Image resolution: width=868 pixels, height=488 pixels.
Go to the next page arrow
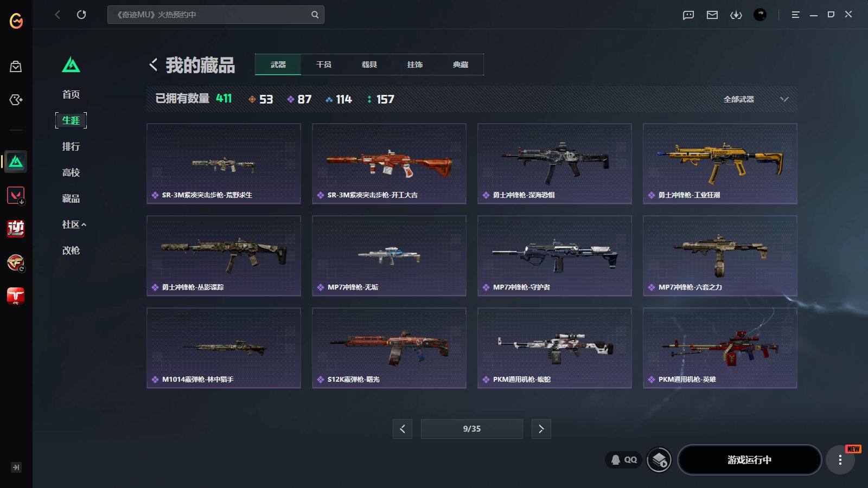pyautogui.click(x=541, y=429)
